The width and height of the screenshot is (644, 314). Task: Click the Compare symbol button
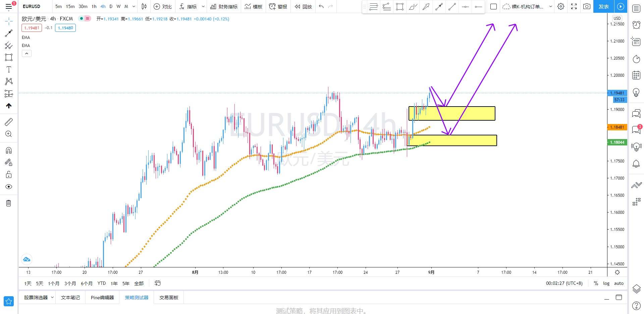[x=163, y=6]
